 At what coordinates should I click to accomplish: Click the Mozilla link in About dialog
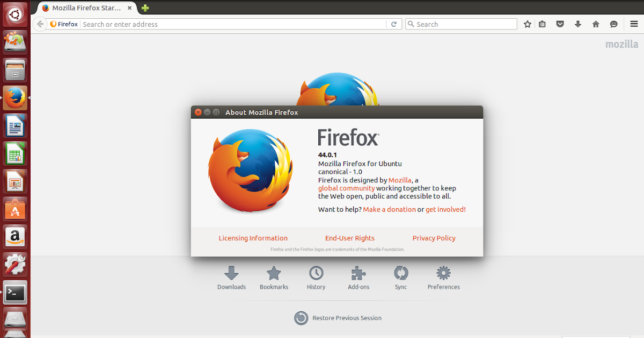400,180
